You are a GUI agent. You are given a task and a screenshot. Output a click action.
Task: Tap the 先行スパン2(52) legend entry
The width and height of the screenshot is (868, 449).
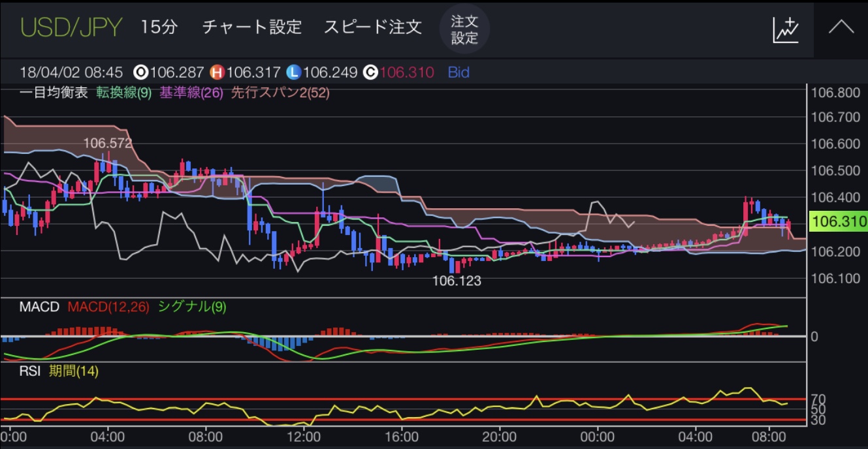(x=280, y=93)
